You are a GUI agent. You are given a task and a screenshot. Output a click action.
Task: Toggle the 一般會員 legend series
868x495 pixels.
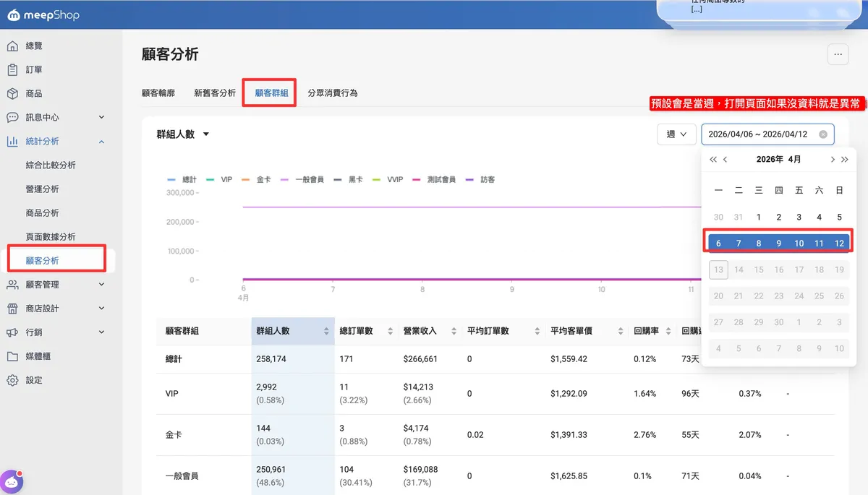pos(302,179)
